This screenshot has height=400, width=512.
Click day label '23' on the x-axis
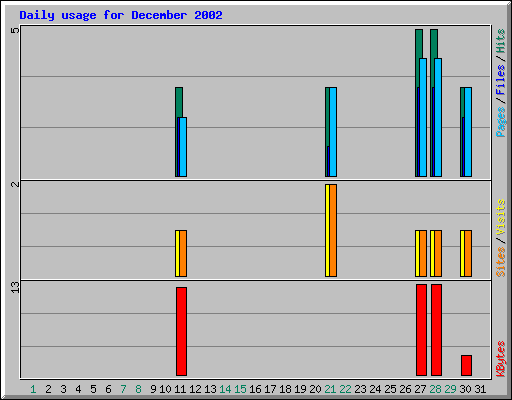[360, 389]
